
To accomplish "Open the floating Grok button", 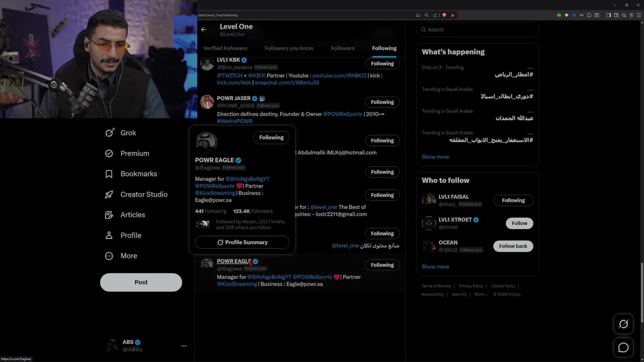I will coord(623,324).
